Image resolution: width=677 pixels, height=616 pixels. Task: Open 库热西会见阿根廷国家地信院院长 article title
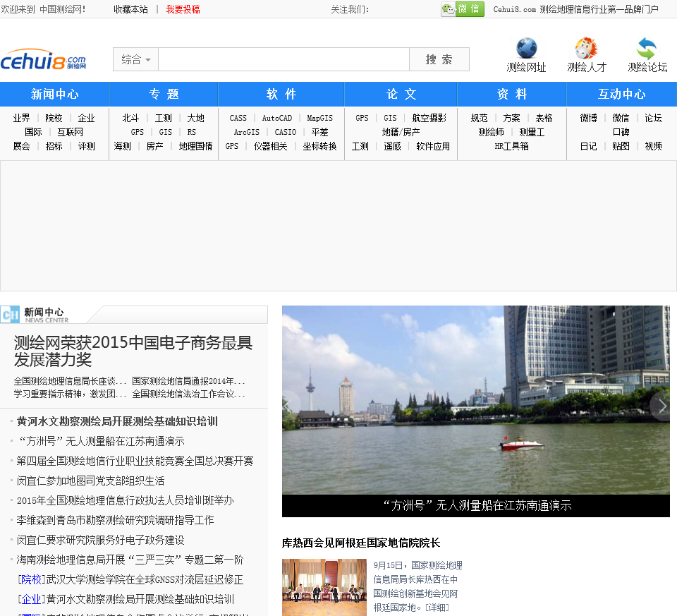coord(361,543)
